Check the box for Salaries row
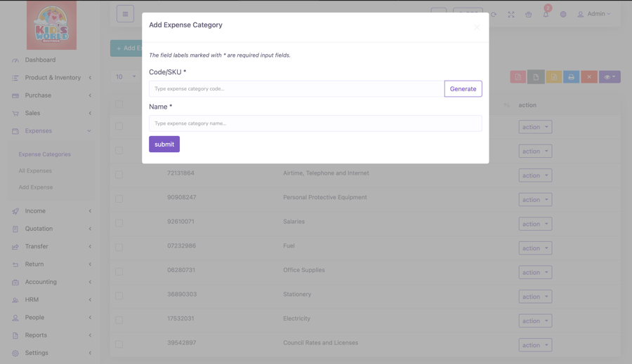 pos(119,223)
